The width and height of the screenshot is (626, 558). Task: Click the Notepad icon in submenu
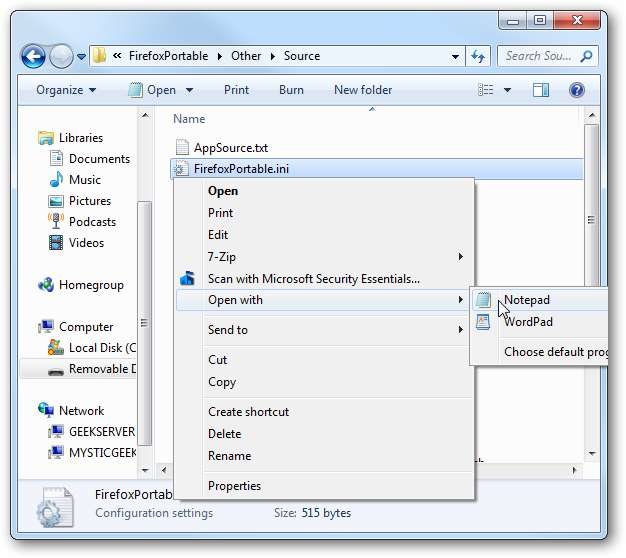pos(484,300)
